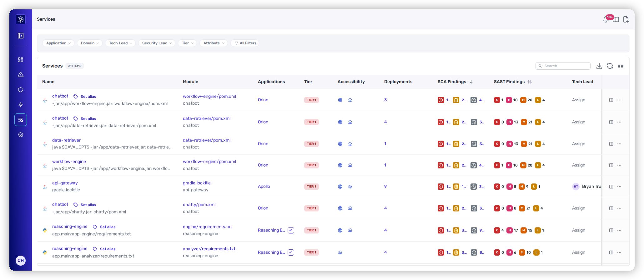644x280 pixels.
Task: Open notifications bell with 10+ badge
Action: 606,19
